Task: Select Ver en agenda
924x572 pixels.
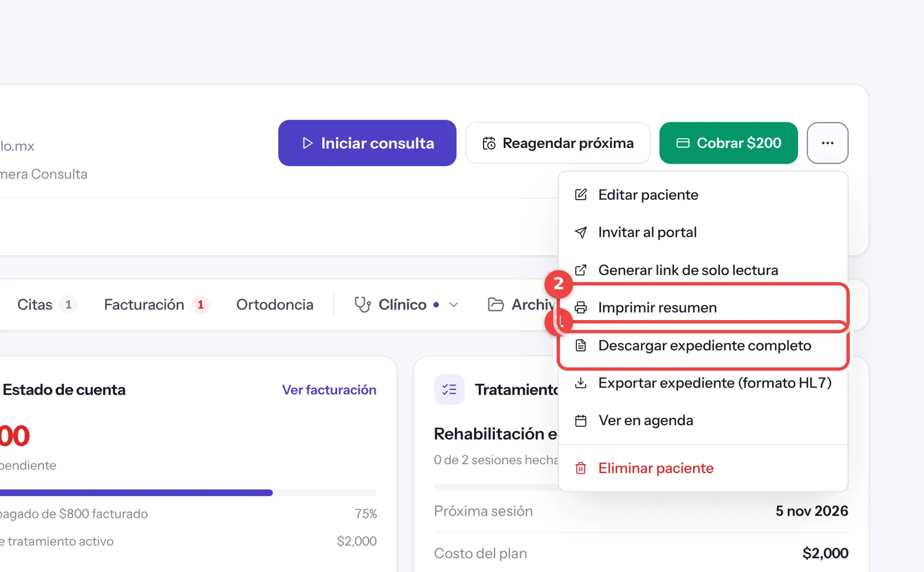Action: tap(703, 421)
